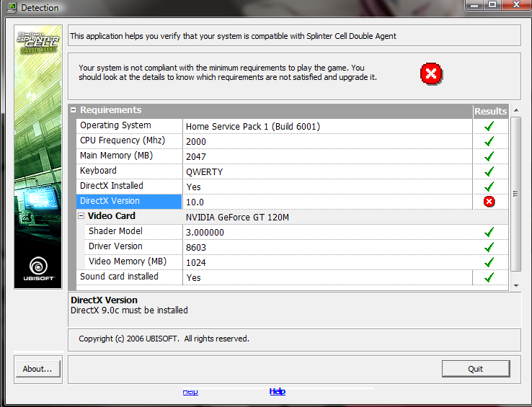Click the DirectX version value 10.0
The height and width of the screenshot is (407, 532).
pos(195,202)
